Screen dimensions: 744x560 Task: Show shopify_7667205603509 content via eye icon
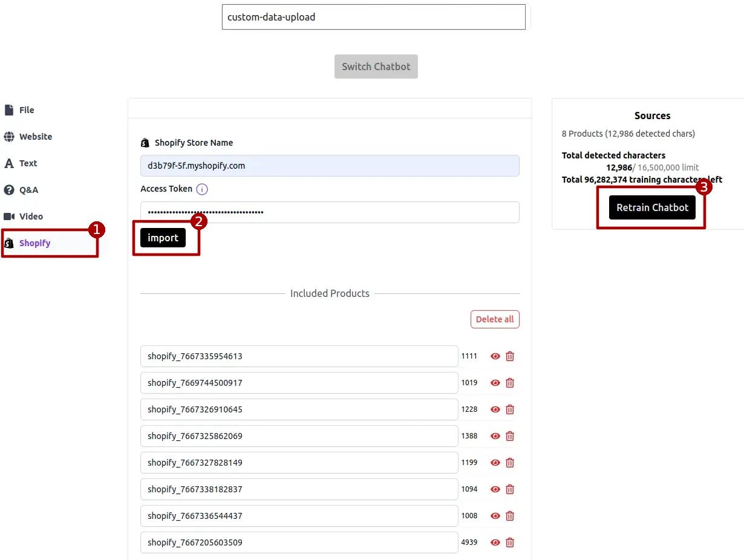tap(495, 542)
